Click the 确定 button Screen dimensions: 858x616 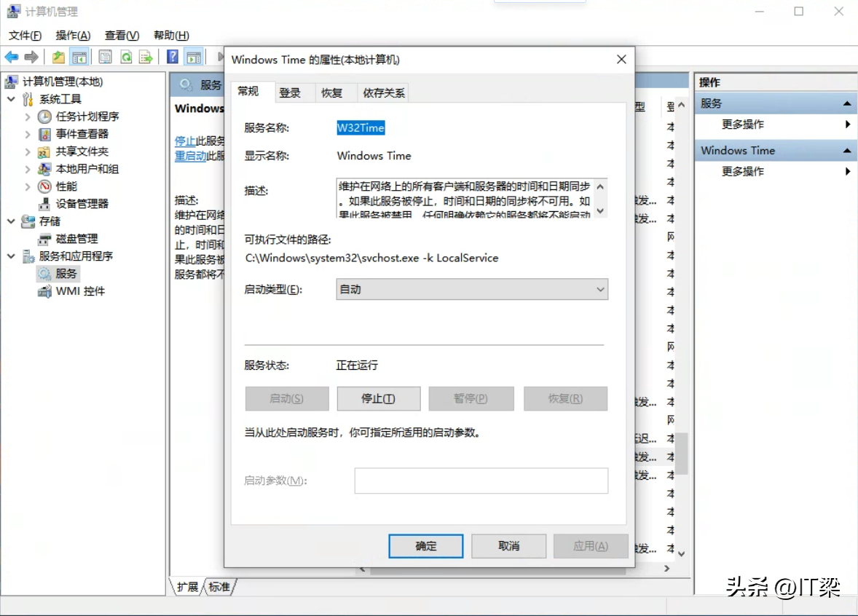[x=425, y=546]
